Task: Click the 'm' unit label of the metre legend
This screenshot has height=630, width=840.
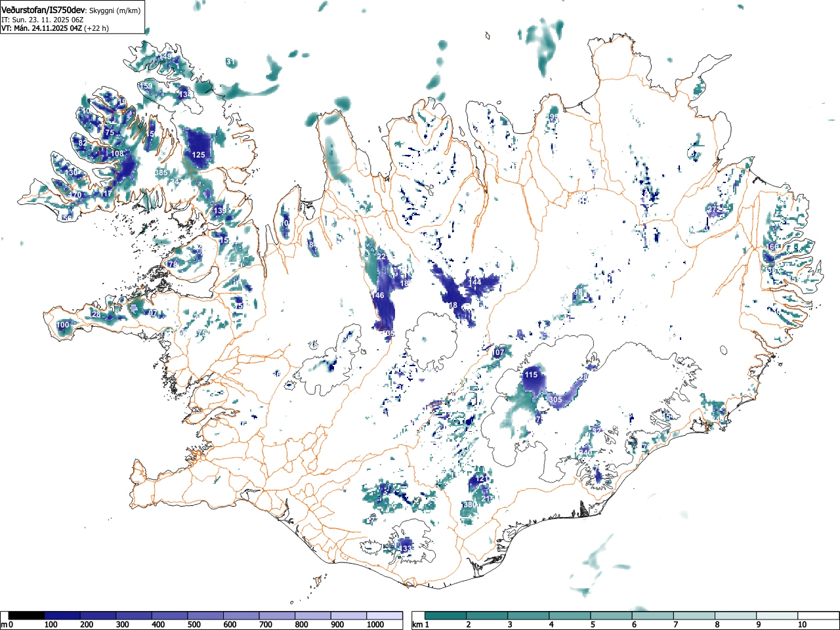Action: pyautogui.click(x=5, y=625)
